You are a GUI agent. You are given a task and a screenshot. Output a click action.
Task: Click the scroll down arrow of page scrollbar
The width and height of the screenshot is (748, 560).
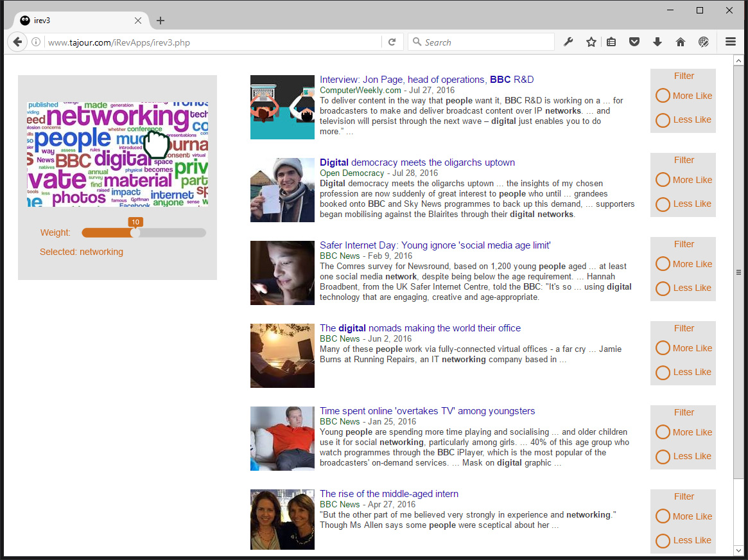738,550
